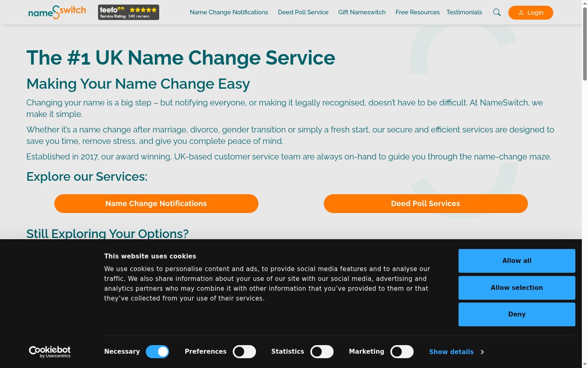The height and width of the screenshot is (368, 588).
Task: Enable the Statistics cookies switch
Action: [x=322, y=352]
